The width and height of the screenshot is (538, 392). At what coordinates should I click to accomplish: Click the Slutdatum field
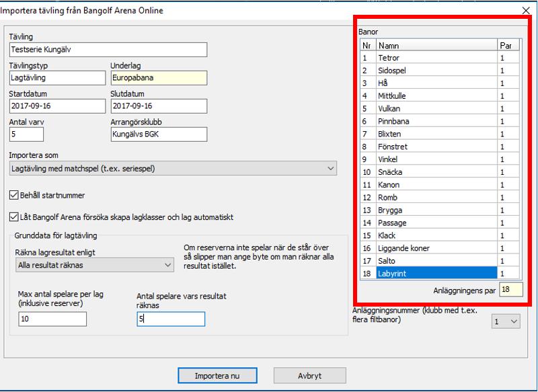159,106
